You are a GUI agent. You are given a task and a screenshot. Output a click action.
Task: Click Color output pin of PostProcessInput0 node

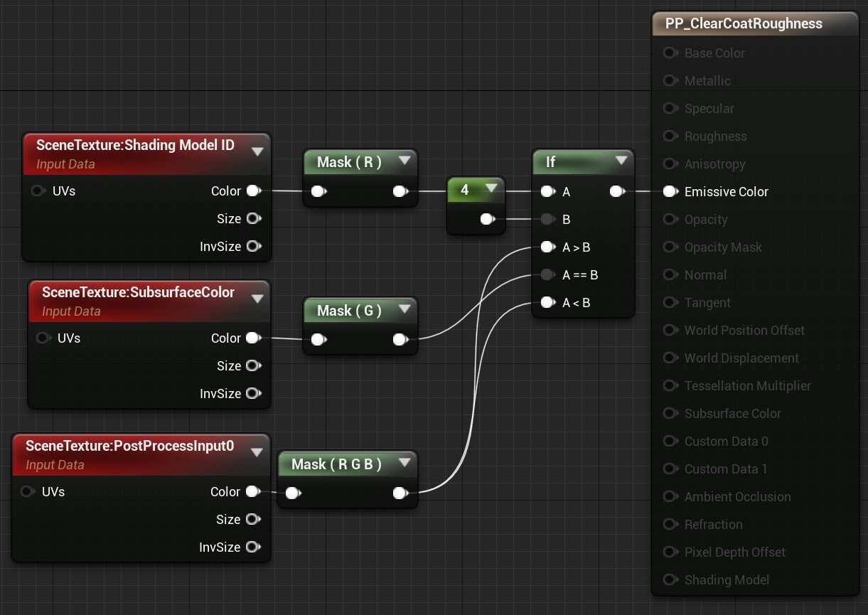(x=253, y=491)
